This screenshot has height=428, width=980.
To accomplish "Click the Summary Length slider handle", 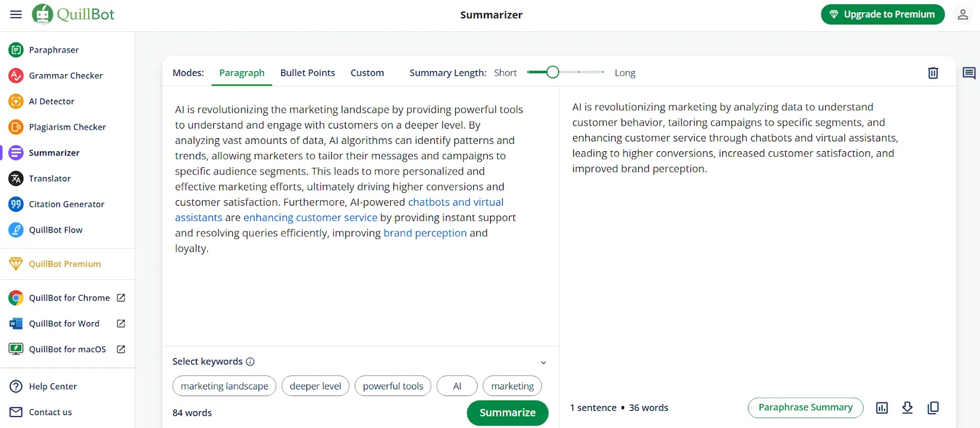I will tap(552, 72).
